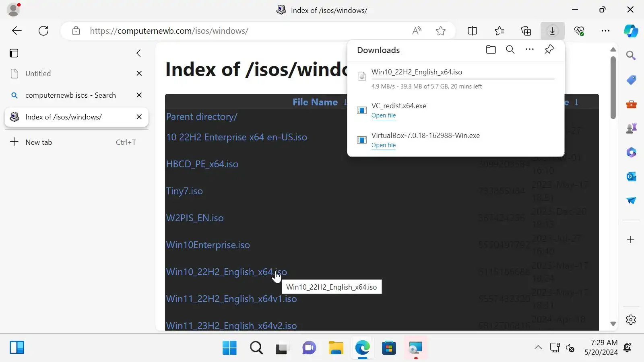Download W2PIS_EN.iso
The width and height of the screenshot is (644, 362).
click(195, 218)
